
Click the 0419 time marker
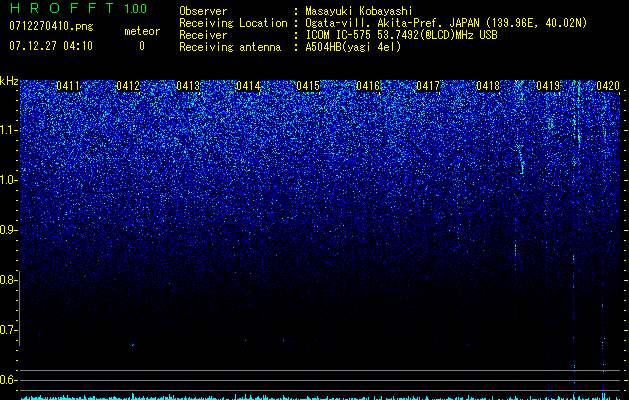[548, 86]
